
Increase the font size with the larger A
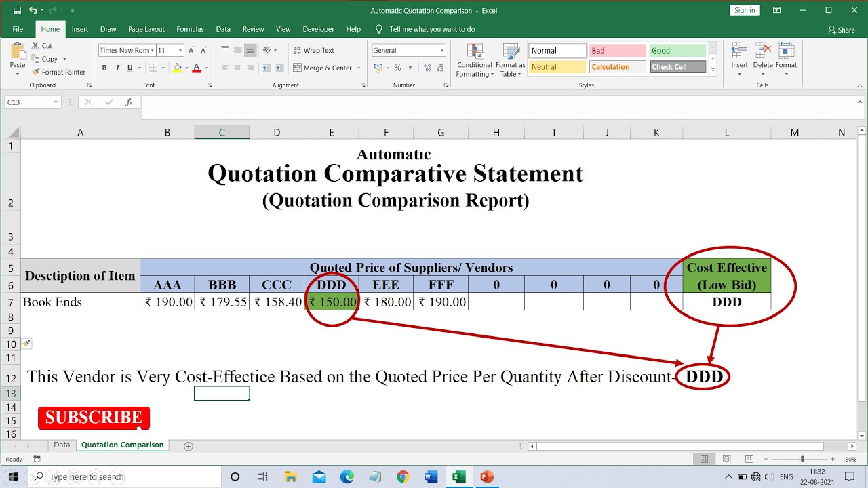pos(191,50)
